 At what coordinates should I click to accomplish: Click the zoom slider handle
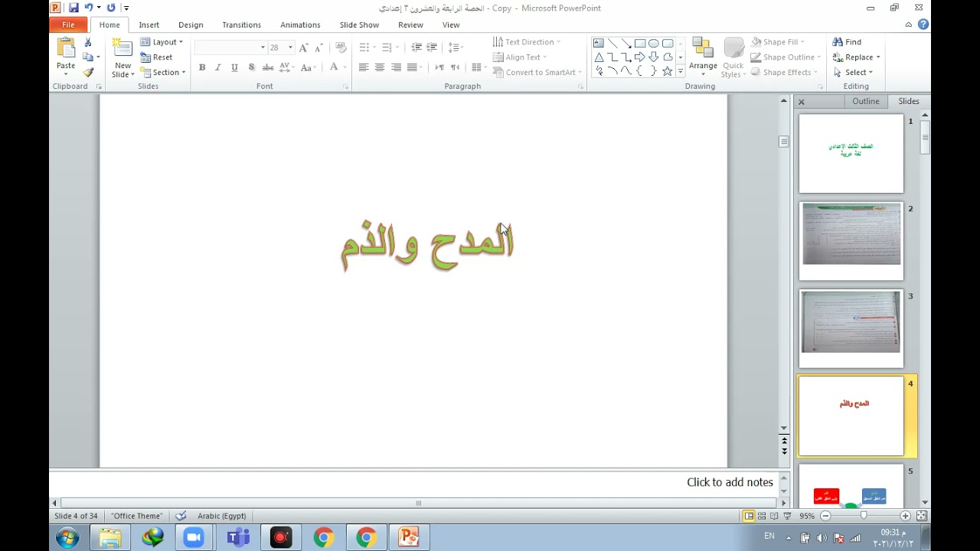pyautogui.click(x=864, y=516)
